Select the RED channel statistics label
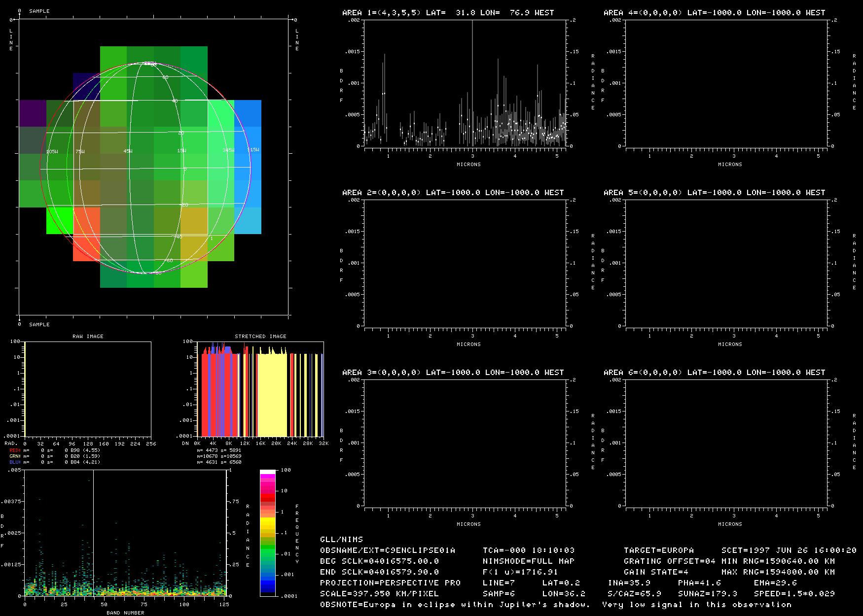The width and height of the screenshot is (863, 616). (15, 450)
